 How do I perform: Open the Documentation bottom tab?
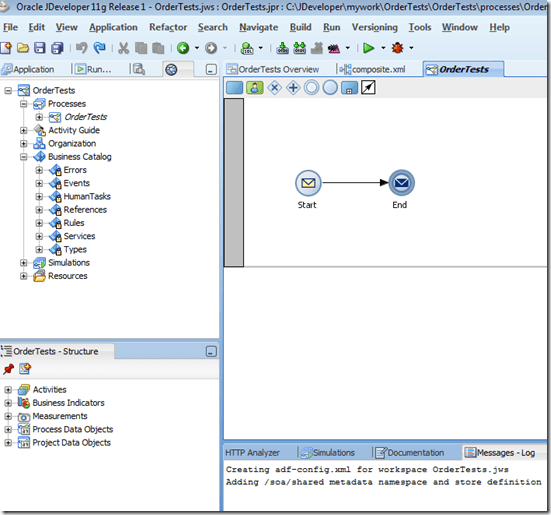click(x=410, y=453)
